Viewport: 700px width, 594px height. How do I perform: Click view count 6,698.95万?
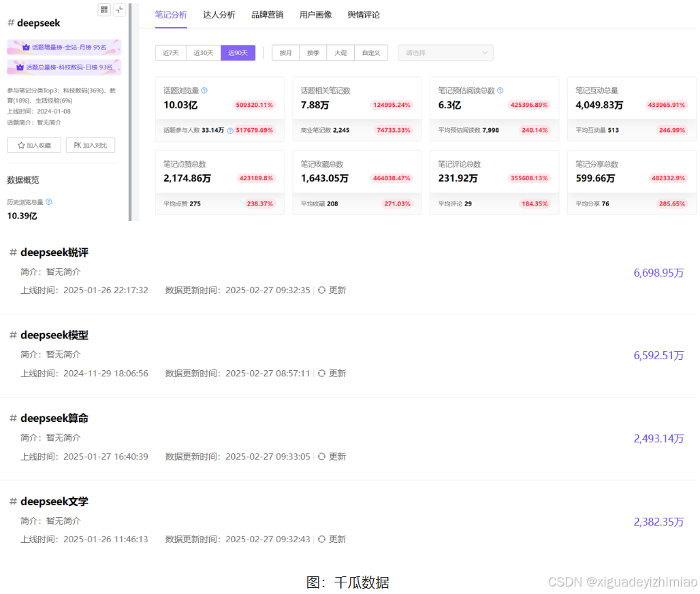658,273
